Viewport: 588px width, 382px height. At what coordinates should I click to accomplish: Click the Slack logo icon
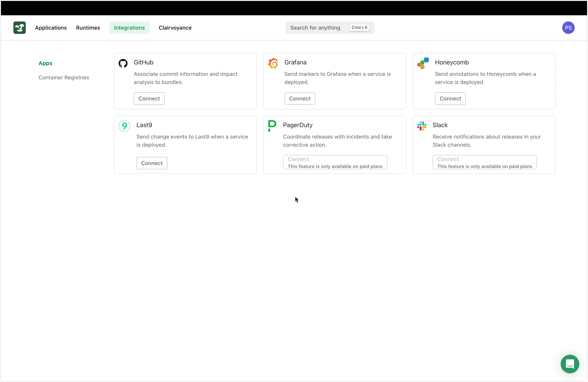(422, 126)
